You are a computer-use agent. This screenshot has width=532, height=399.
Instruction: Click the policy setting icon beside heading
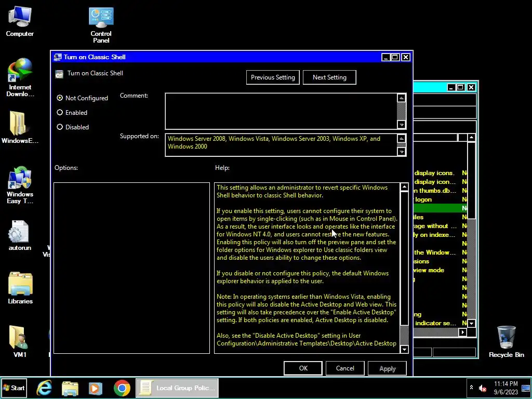tap(59, 74)
